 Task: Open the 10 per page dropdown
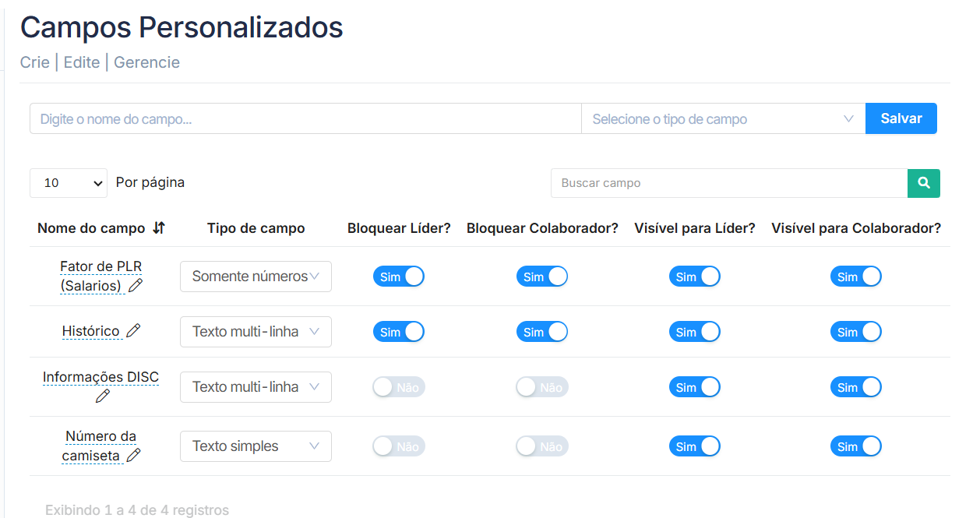69,183
